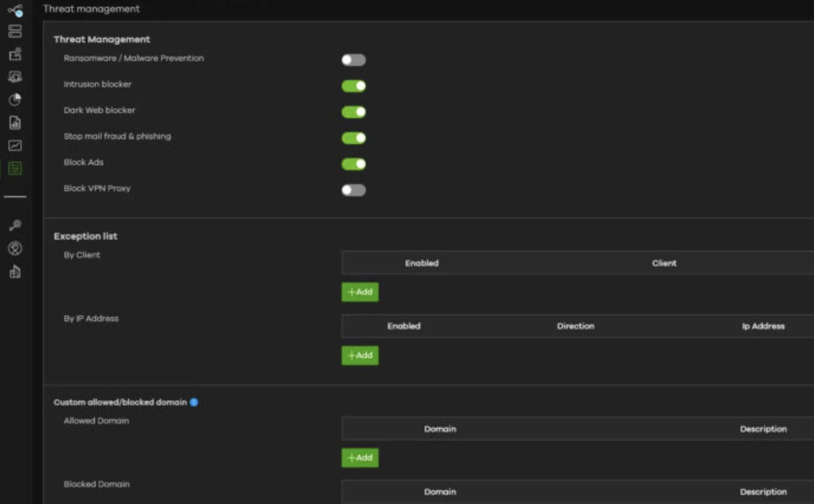Open the clients monitor-stack sidebar icon
814x504 pixels.
[x=15, y=77]
